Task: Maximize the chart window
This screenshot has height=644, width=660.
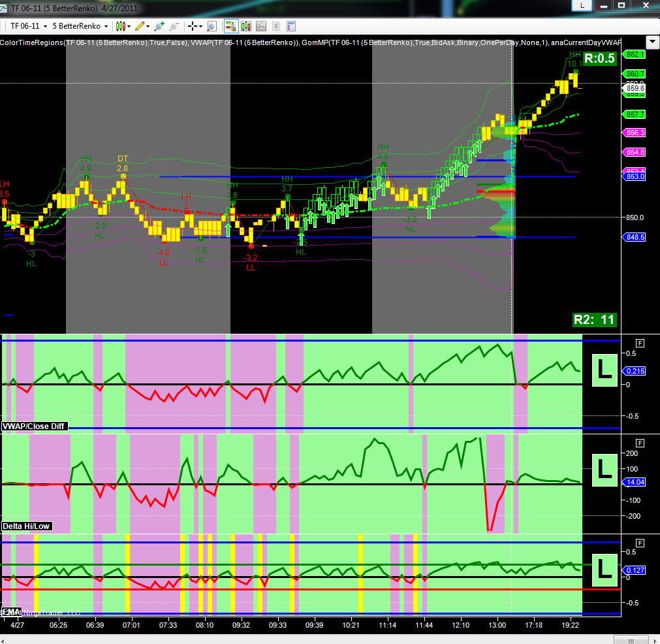Action: pos(621,5)
